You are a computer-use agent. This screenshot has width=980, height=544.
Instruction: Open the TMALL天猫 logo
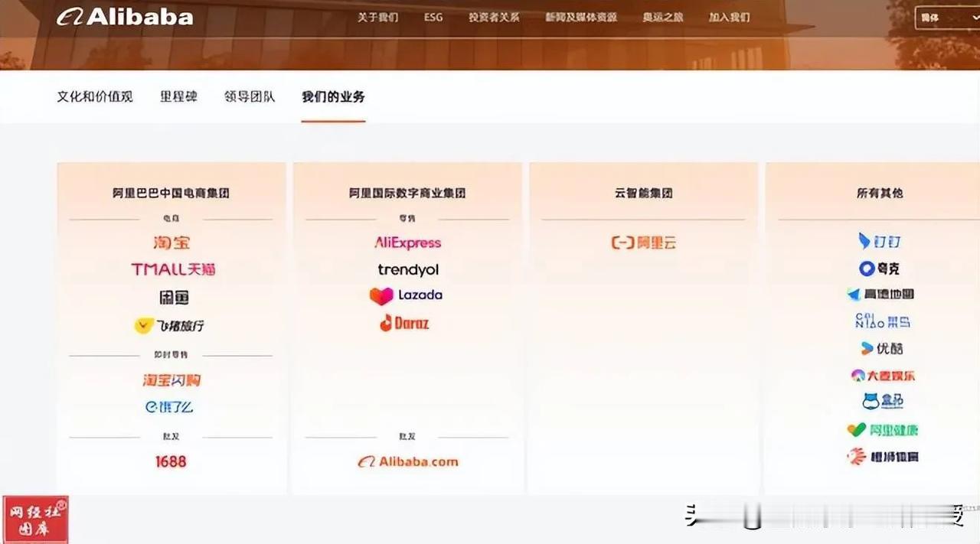coord(173,269)
